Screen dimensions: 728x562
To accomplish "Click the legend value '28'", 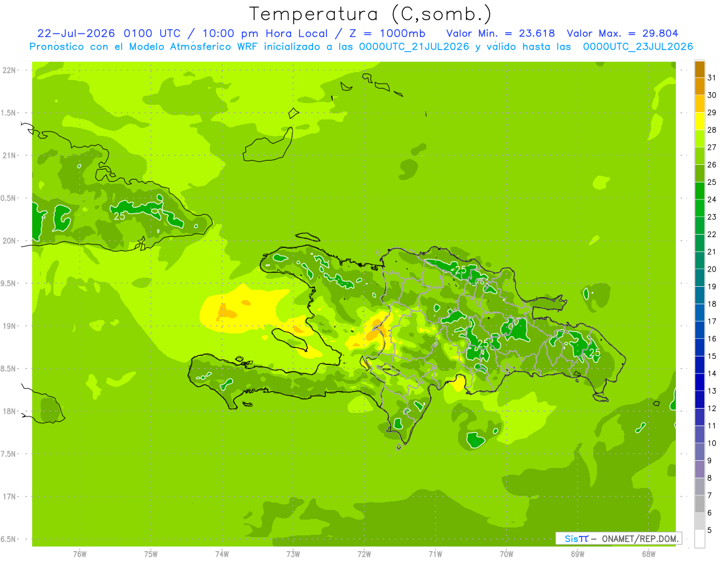I will (x=712, y=130).
